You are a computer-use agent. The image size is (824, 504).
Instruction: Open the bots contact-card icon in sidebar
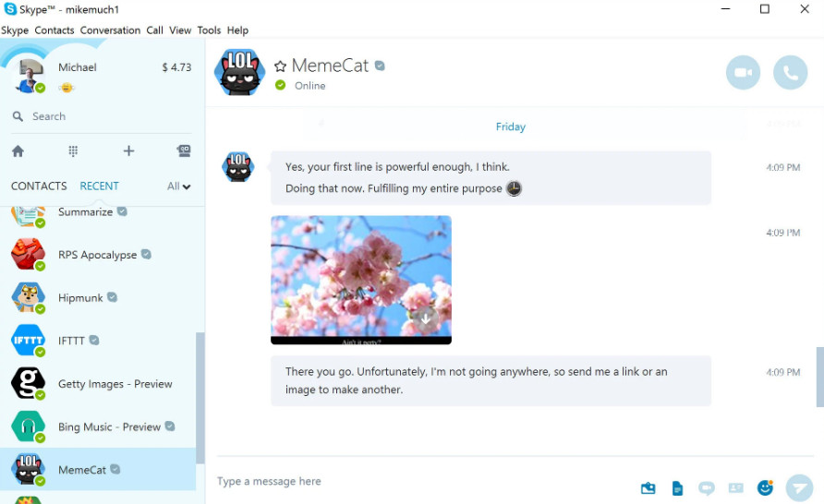(x=184, y=151)
